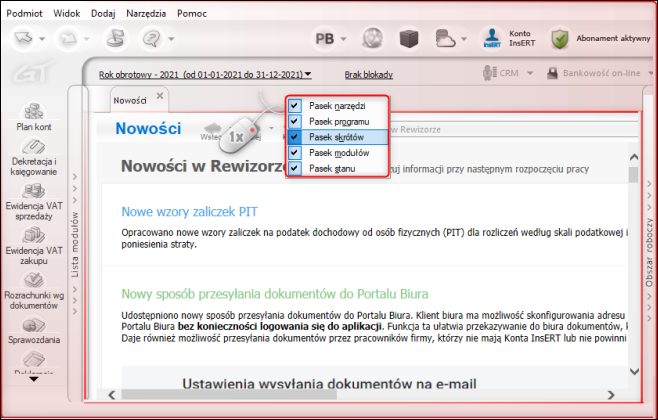Screen dimensions: 658x420
Task: Click heading Ustawienia wysyłania dokumentów na e-mail
Action: point(329,383)
